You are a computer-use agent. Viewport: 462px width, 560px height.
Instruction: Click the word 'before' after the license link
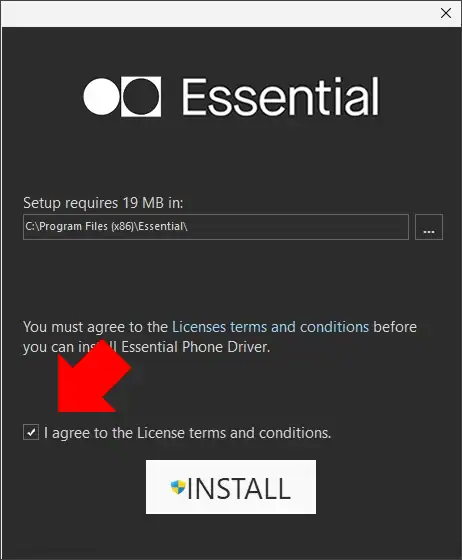coord(395,327)
